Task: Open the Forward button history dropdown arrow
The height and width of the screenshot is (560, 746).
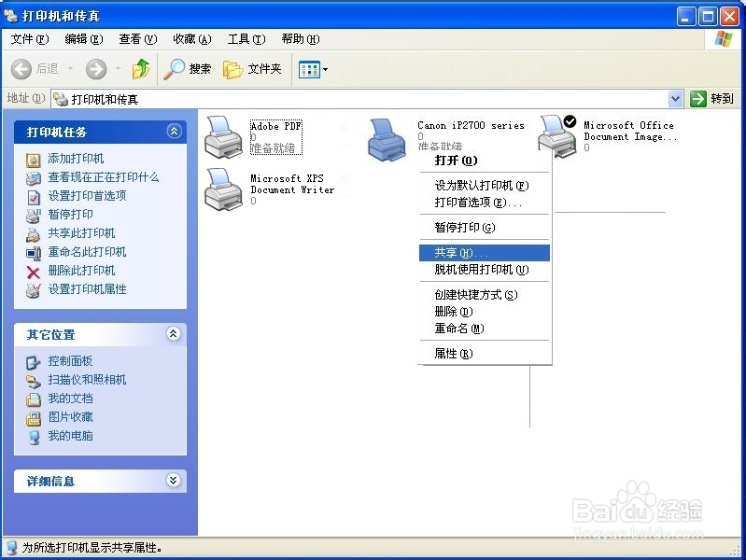Action: 118,69
